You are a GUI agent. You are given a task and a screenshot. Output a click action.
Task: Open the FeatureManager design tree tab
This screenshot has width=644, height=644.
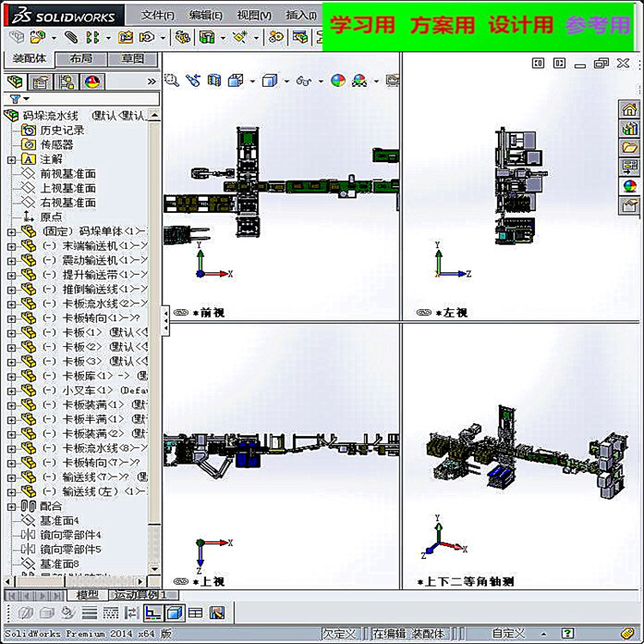click(15, 82)
